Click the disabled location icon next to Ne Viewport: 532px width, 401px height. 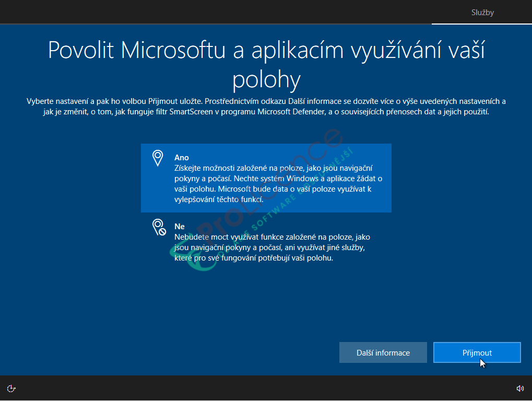[x=159, y=227]
